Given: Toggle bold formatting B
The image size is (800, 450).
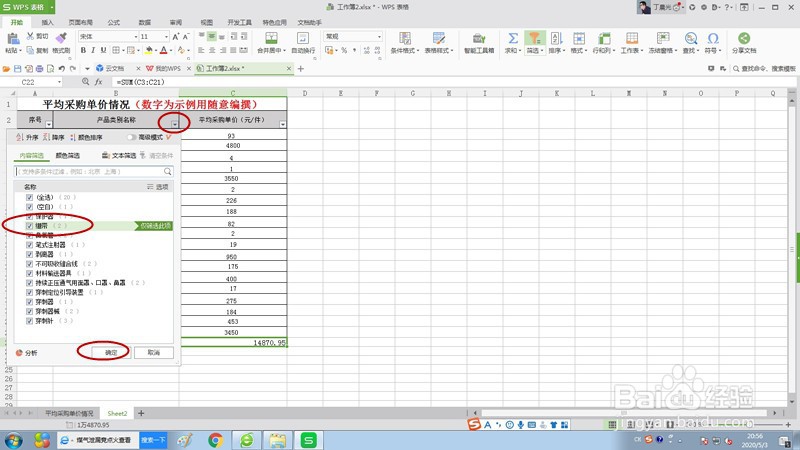Looking at the screenshot, I should pos(83,50).
